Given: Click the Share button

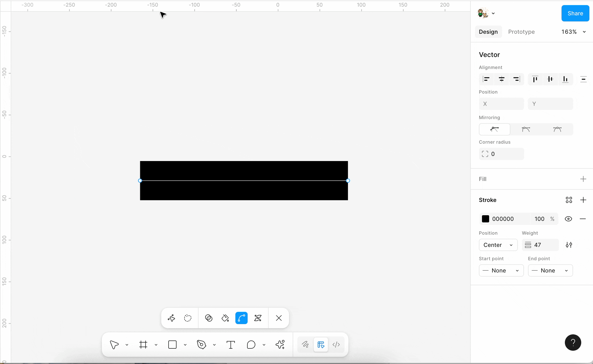Looking at the screenshot, I should click(x=575, y=13).
